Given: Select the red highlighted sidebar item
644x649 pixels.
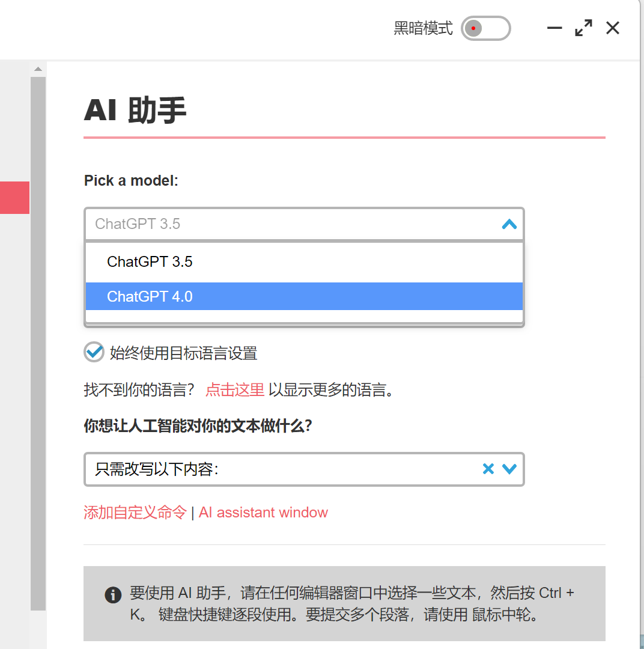Looking at the screenshot, I should 14,198.
